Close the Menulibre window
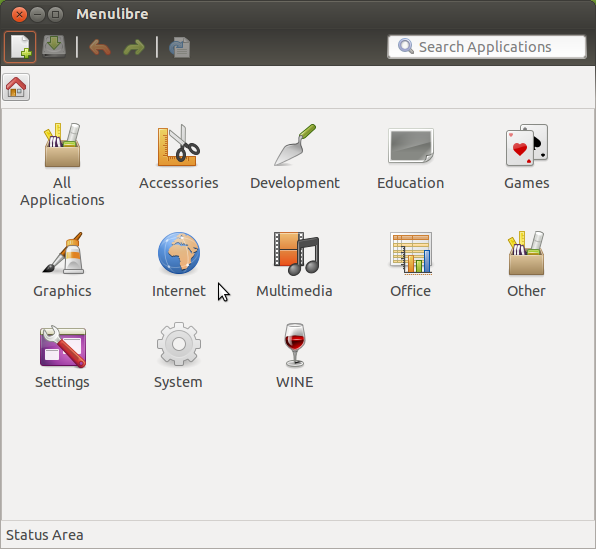This screenshot has height=549, width=596. pyautogui.click(x=19, y=14)
